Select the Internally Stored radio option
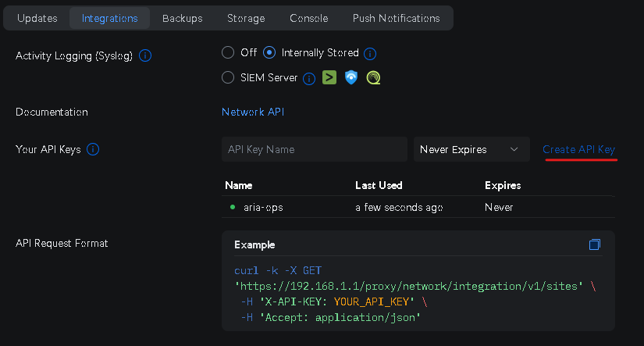 pos(270,53)
